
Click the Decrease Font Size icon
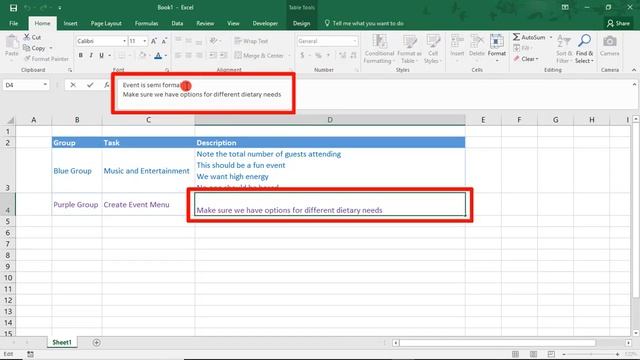tap(164, 41)
